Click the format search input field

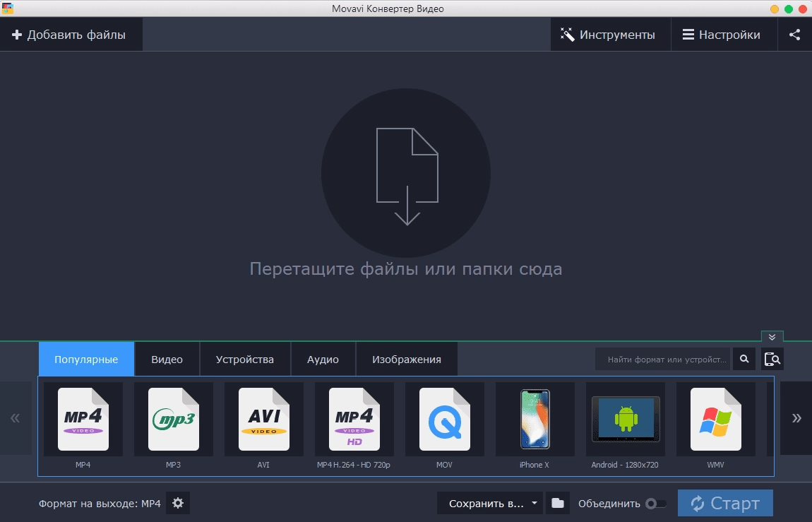pos(662,359)
